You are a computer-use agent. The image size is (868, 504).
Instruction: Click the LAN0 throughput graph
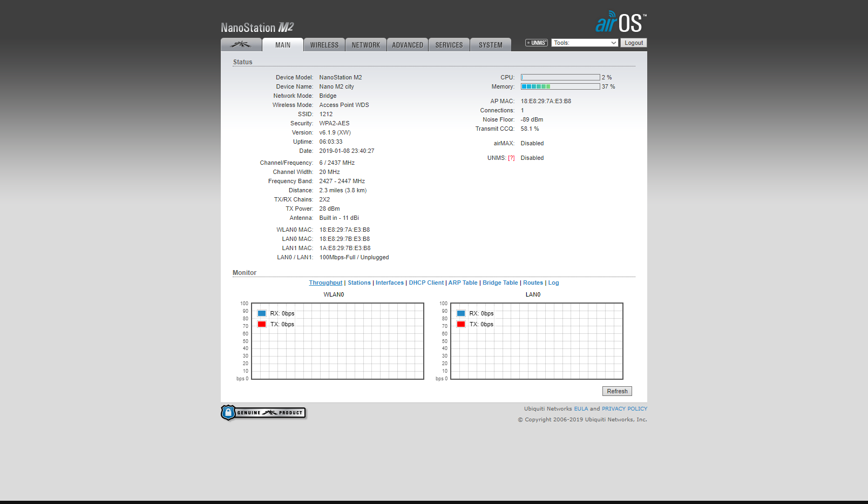tap(537, 341)
